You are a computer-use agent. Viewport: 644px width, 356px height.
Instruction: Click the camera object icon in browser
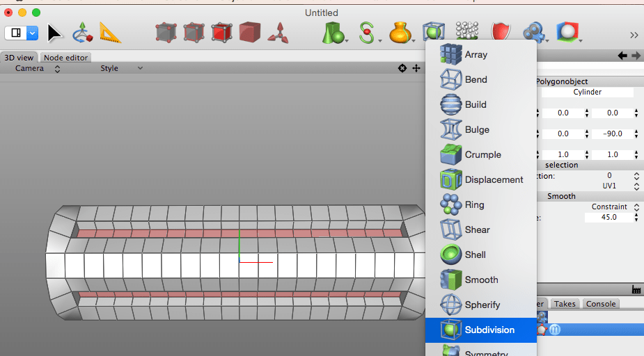click(542, 316)
